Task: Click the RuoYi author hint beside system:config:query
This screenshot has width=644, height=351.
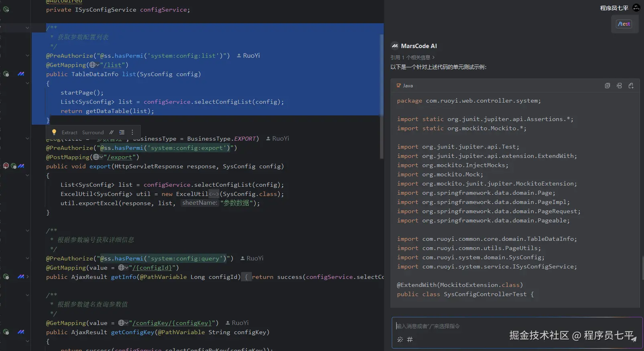Action: 252,258
